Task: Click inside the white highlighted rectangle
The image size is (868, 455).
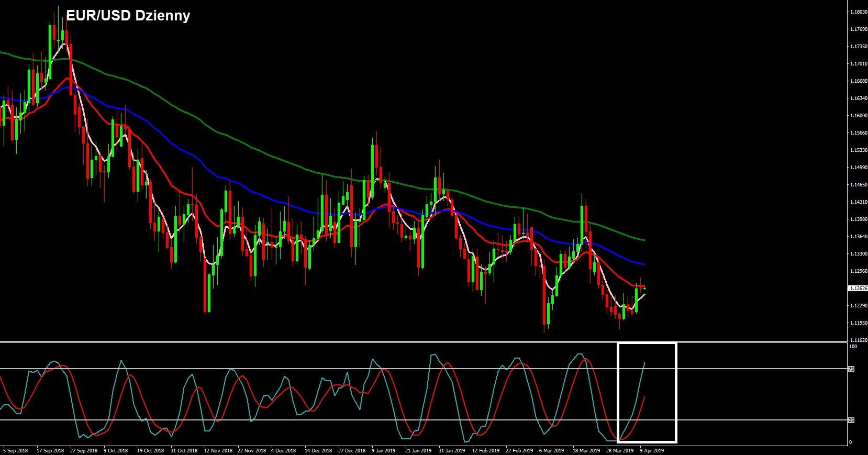Action: pos(647,393)
